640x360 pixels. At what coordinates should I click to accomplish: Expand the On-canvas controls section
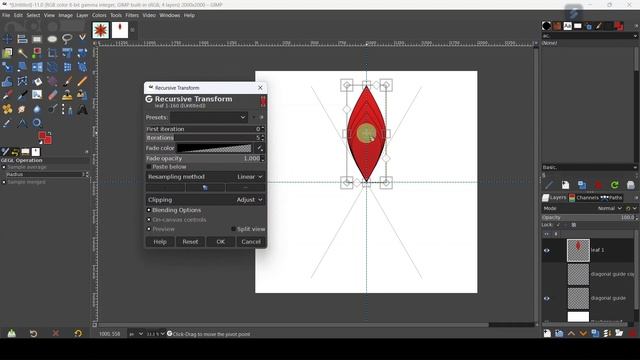(149, 220)
